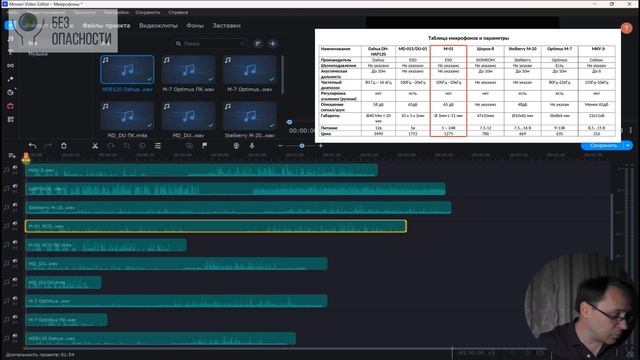Select the highlighted M-01 ЭСО.wav timeline clip
640x360 pixels.
(216, 226)
